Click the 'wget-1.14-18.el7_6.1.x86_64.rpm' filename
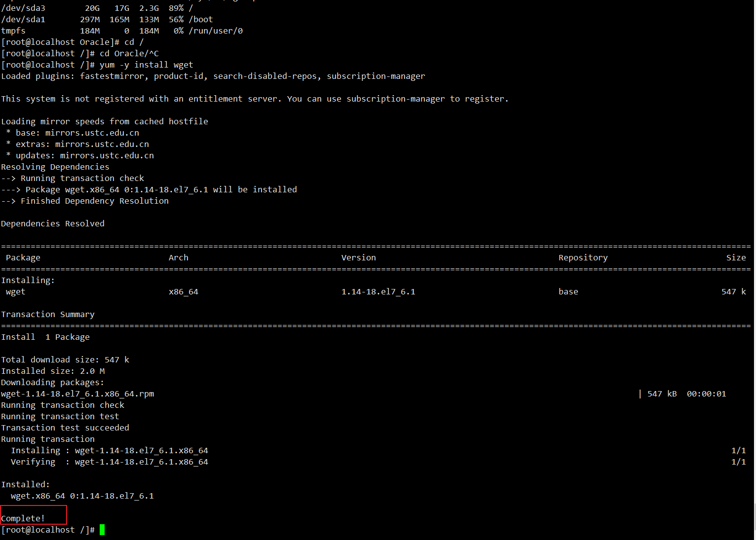756x540 pixels. [77, 394]
